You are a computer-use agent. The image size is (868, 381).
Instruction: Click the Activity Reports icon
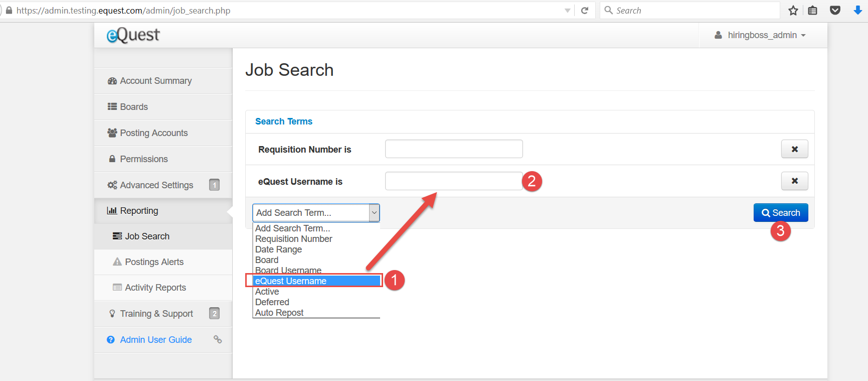117,288
